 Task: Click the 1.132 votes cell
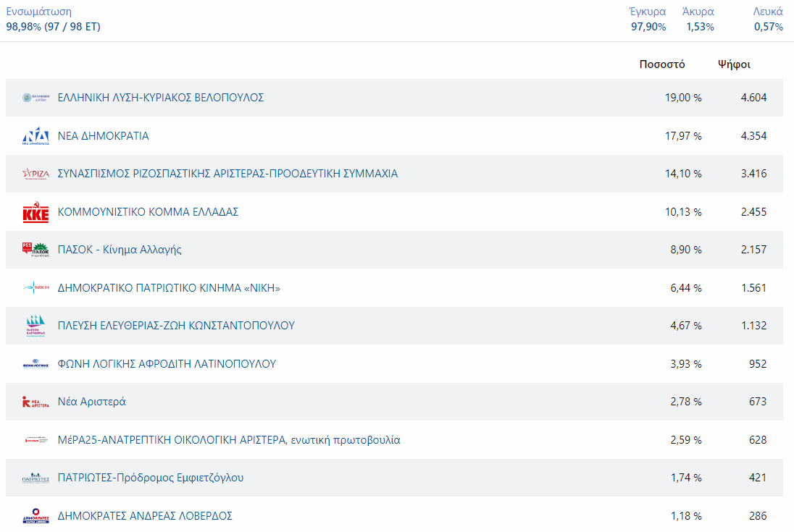753,326
